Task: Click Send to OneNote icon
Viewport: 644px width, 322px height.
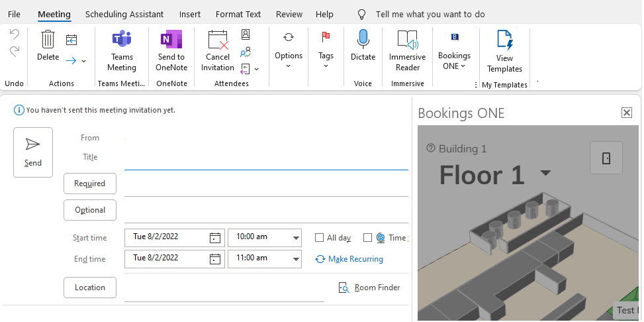Action: pyautogui.click(x=171, y=41)
